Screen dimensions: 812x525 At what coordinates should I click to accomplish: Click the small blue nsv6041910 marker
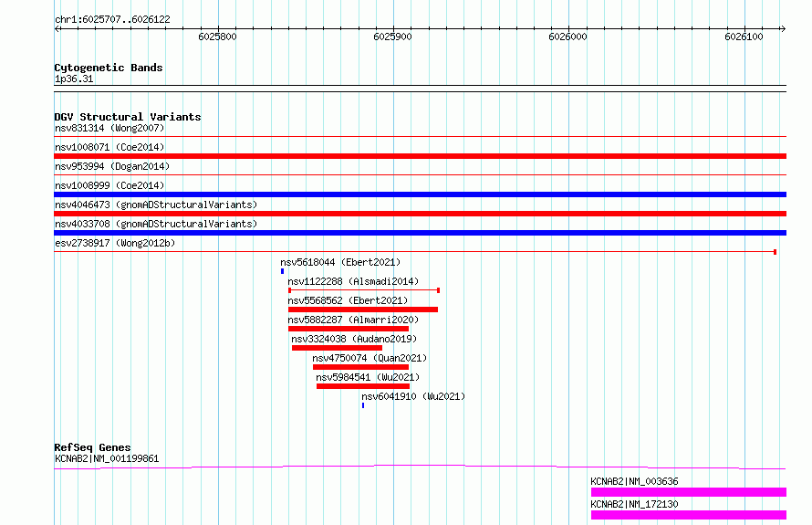pos(363,405)
